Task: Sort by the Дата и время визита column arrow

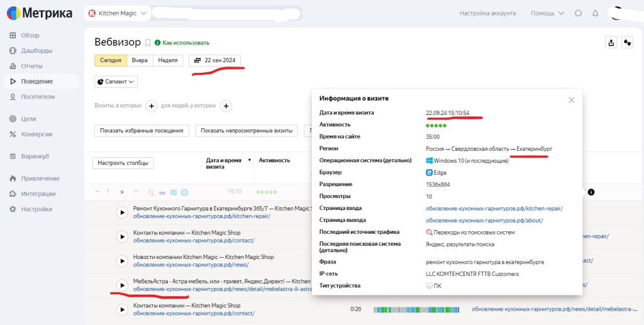Action: click(x=249, y=160)
